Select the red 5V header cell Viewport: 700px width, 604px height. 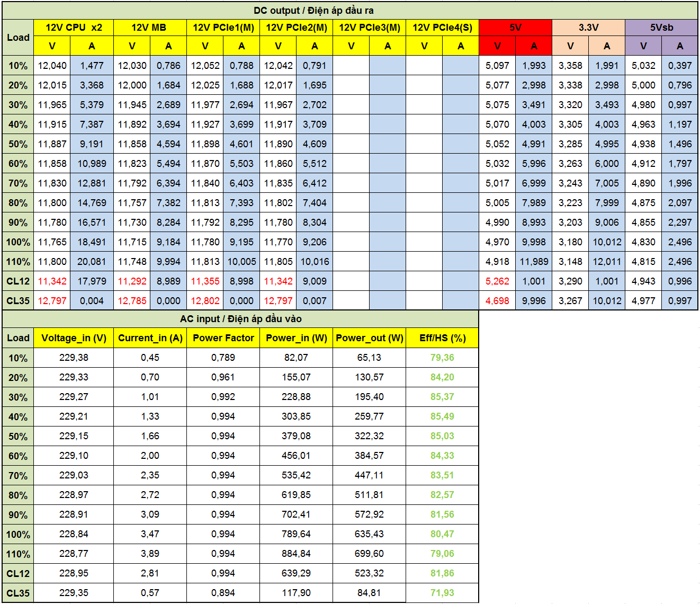point(515,28)
